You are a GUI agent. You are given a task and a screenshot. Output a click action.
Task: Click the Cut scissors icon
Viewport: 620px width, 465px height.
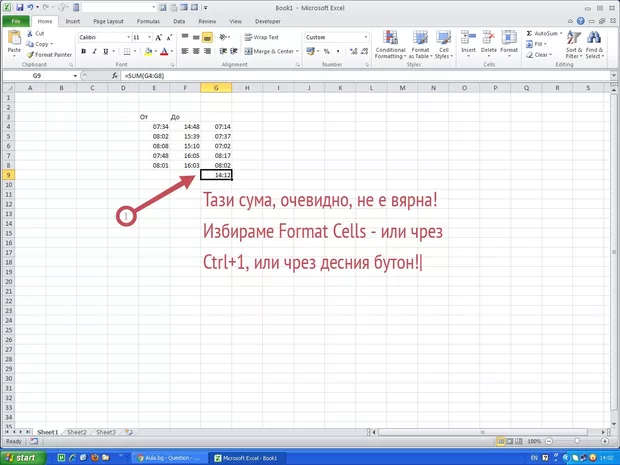coord(30,34)
